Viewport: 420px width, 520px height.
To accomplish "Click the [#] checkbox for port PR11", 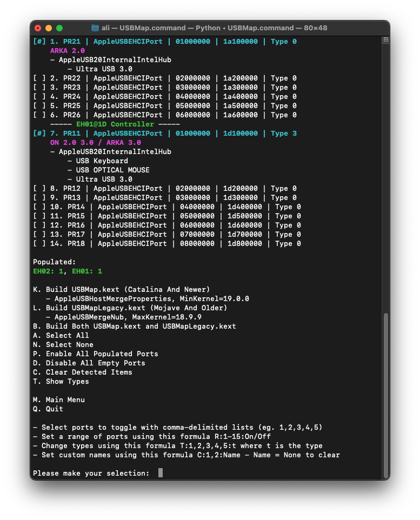I will click(x=39, y=134).
